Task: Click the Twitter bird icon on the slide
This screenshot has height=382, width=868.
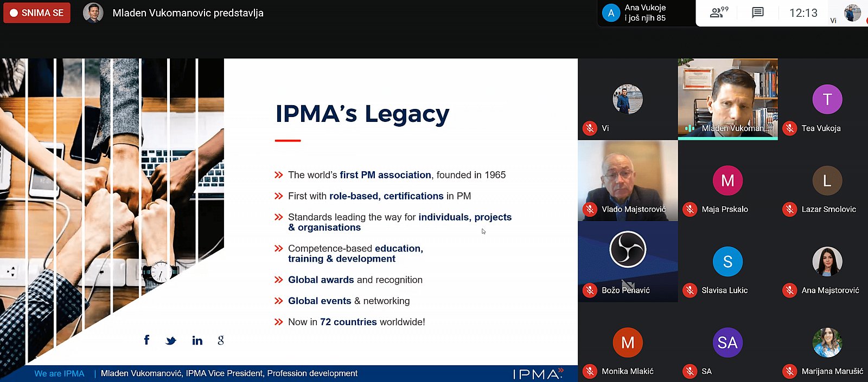Action: 171,341
